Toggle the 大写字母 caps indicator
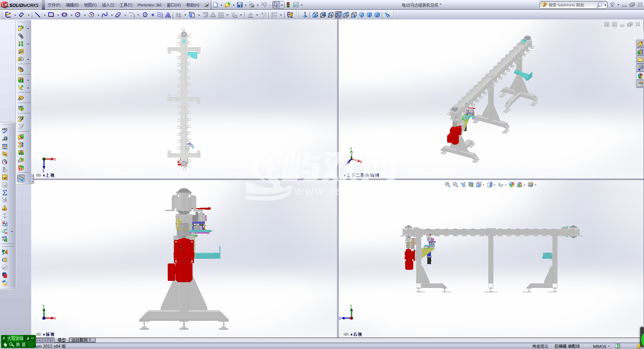The width and height of the screenshot is (644, 349). coord(15,338)
